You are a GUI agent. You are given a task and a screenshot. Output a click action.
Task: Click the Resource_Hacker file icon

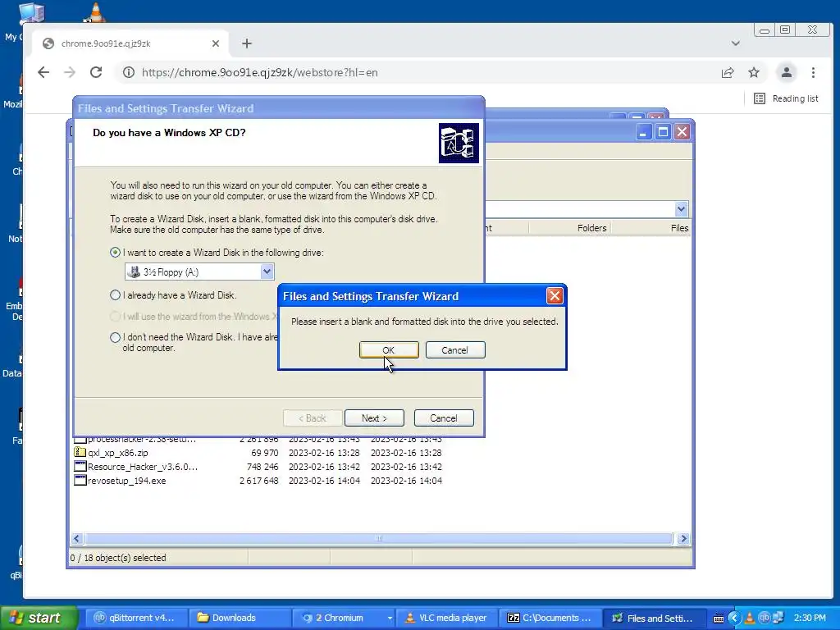(x=80, y=466)
